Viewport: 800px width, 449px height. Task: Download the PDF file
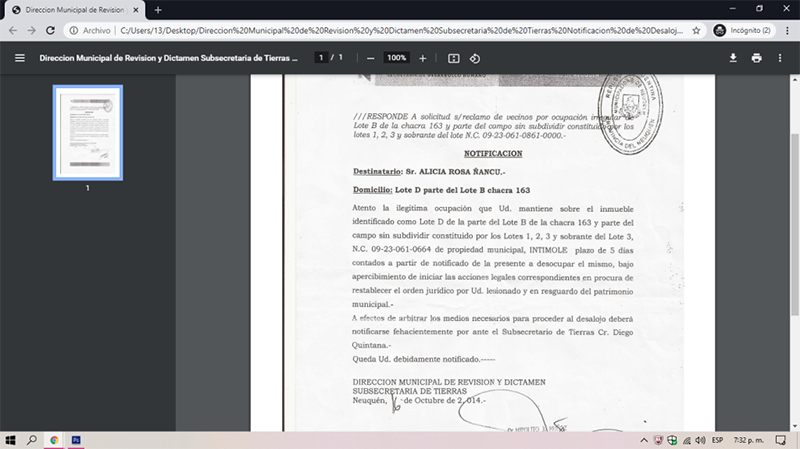click(x=733, y=58)
